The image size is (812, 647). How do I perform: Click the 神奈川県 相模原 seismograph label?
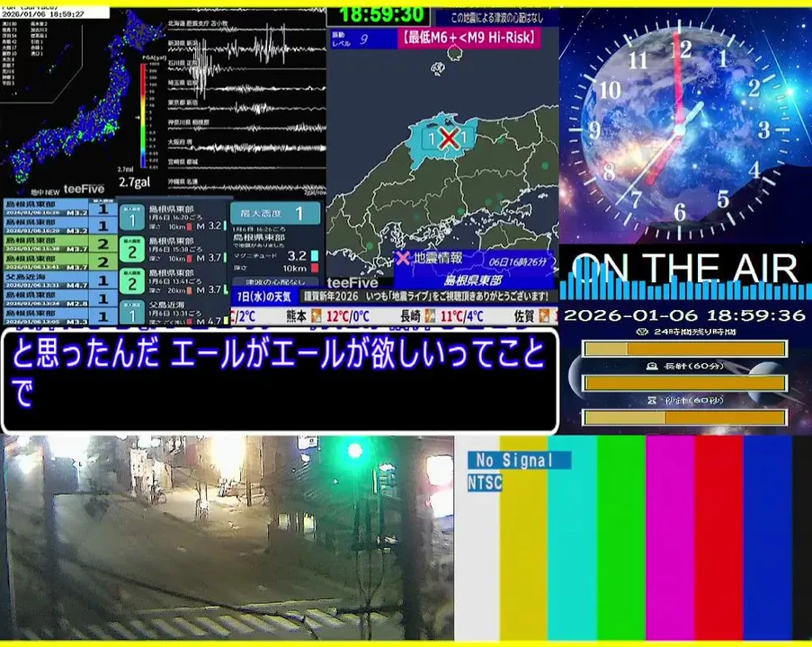tap(189, 122)
